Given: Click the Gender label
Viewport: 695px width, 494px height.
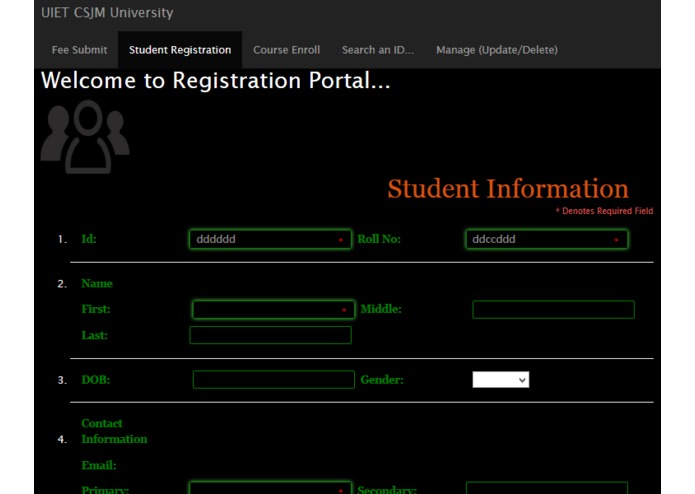Looking at the screenshot, I should pos(382,380).
